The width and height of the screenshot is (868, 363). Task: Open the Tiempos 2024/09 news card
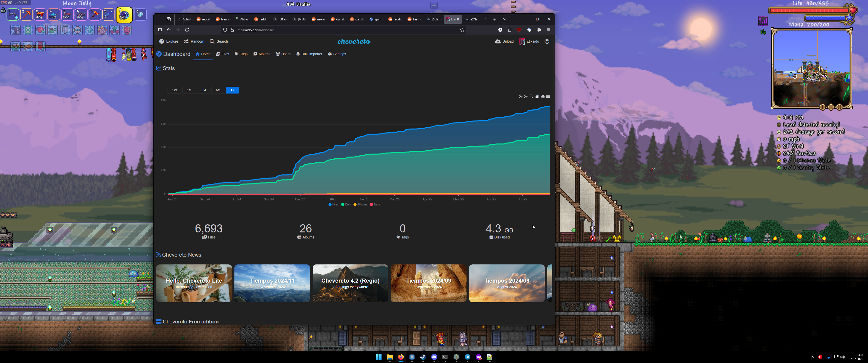428,283
